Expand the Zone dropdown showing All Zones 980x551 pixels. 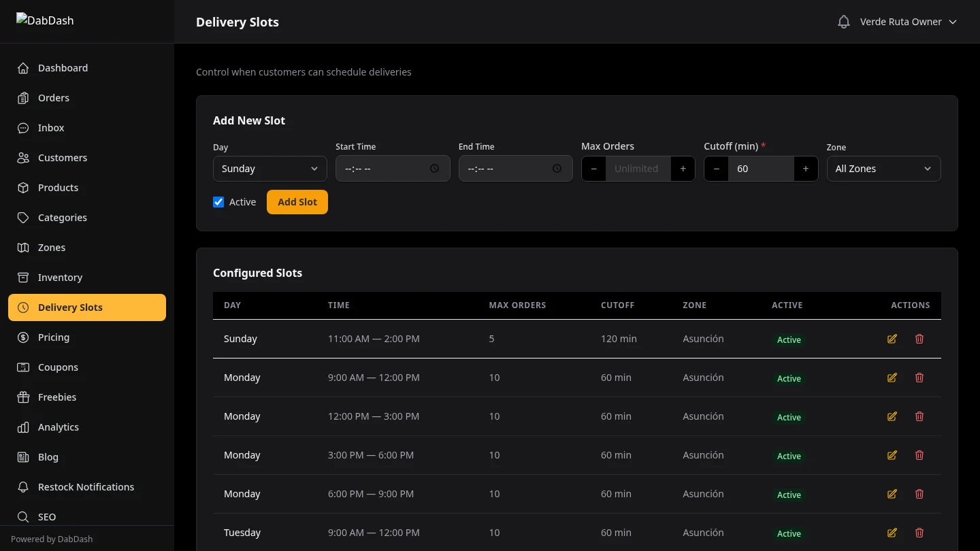click(883, 168)
